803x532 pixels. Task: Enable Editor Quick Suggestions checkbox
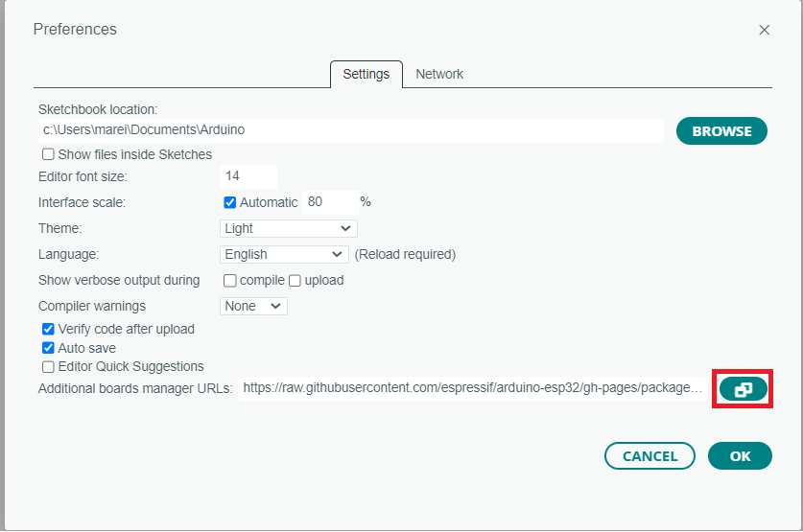(x=48, y=367)
